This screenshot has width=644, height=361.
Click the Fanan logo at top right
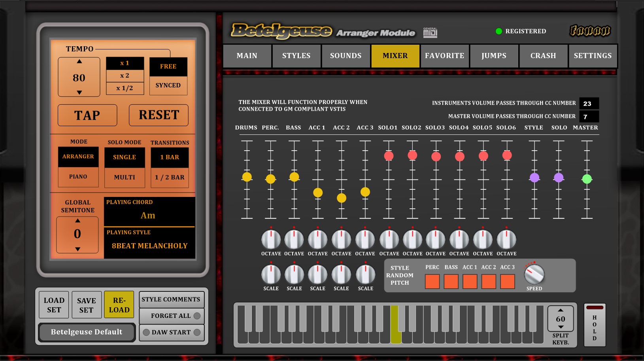click(x=590, y=30)
